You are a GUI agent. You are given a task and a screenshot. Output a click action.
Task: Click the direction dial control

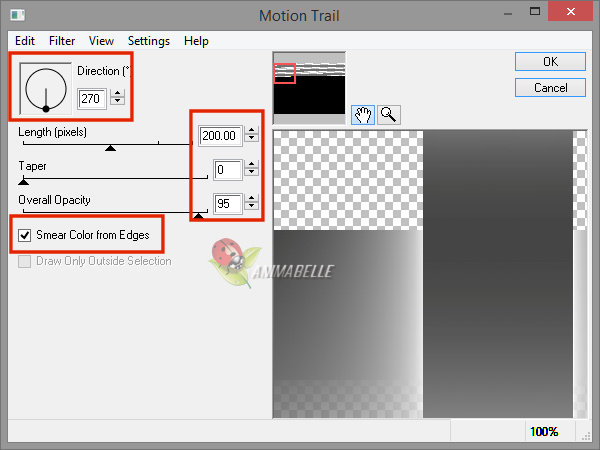coord(46,89)
